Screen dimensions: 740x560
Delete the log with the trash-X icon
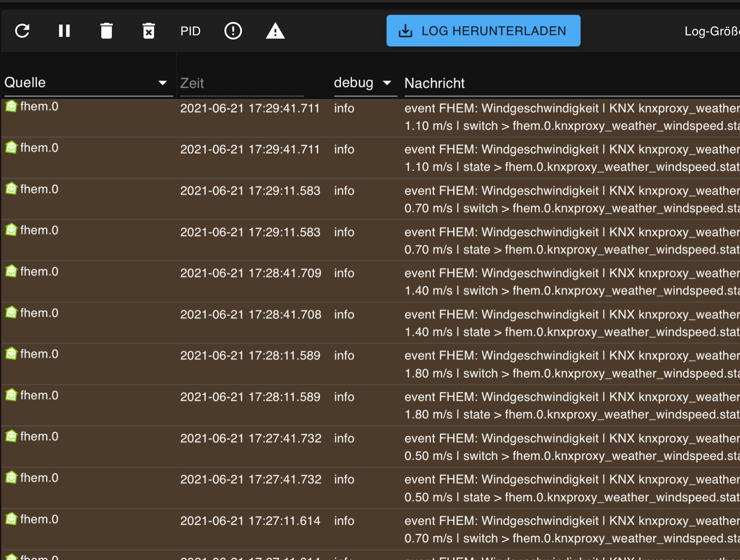(x=149, y=31)
